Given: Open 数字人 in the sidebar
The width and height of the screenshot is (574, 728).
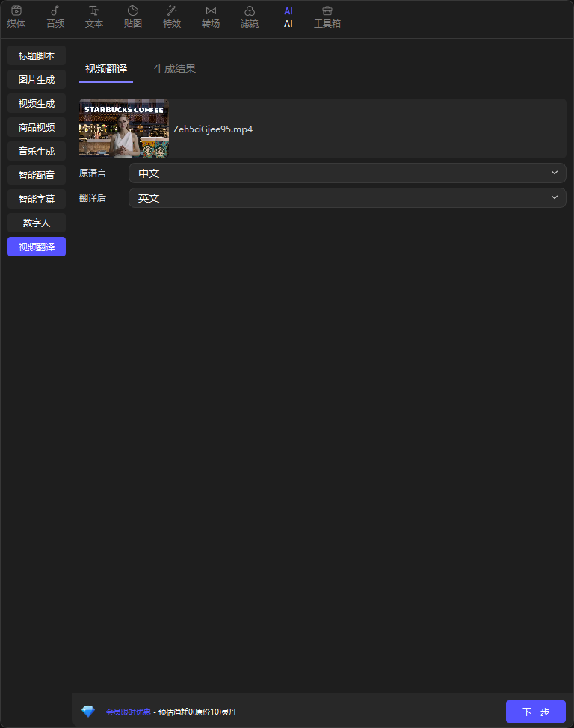Looking at the screenshot, I should (x=37, y=223).
